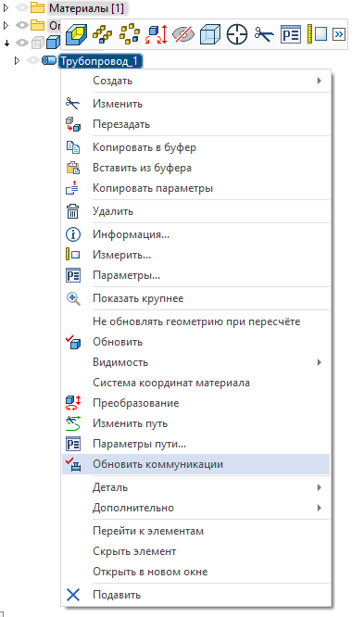Select Открыть в новом окне

tap(196, 573)
